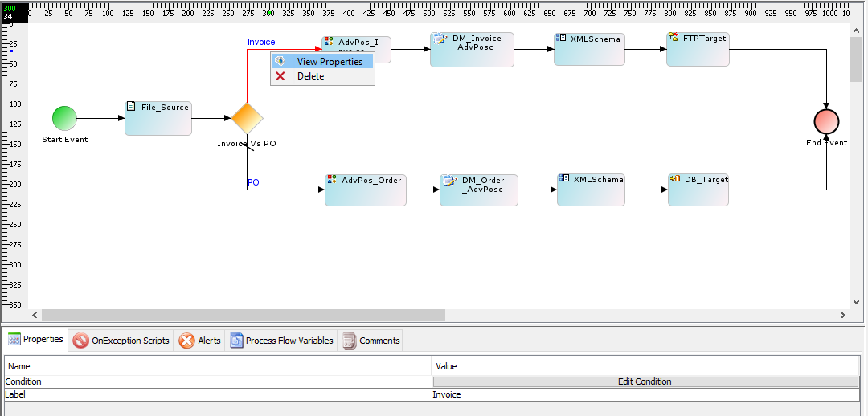868x416 pixels.
Task: Click the horizontal scrollbar right arrow
Action: [x=843, y=316]
